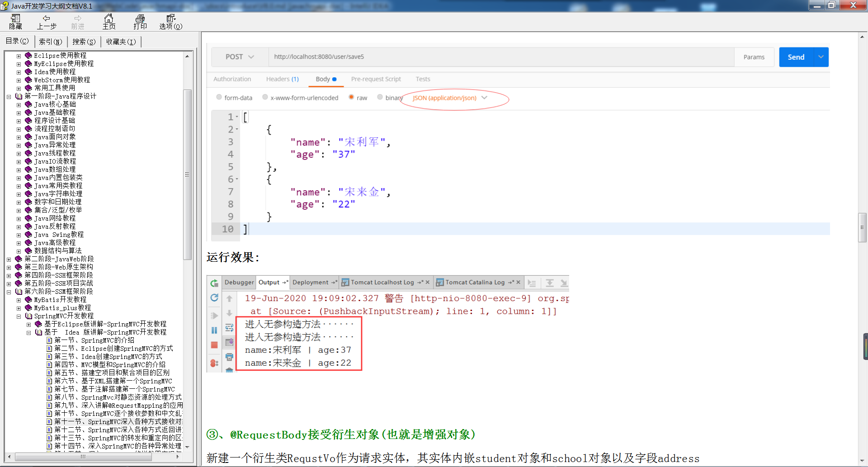Switch to the 搜索 tab
The height and width of the screenshot is (467, 868).
84,42
